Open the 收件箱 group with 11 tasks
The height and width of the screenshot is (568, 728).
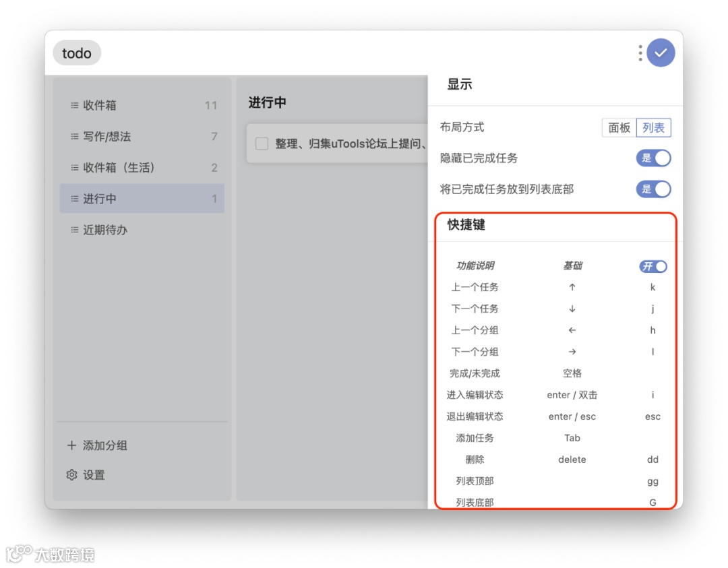tap(142, 105)
